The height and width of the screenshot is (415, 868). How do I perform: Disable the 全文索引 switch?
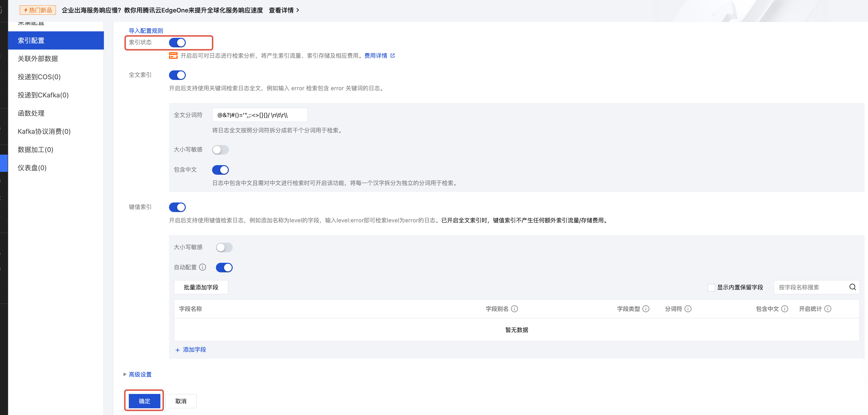point(177,75)
